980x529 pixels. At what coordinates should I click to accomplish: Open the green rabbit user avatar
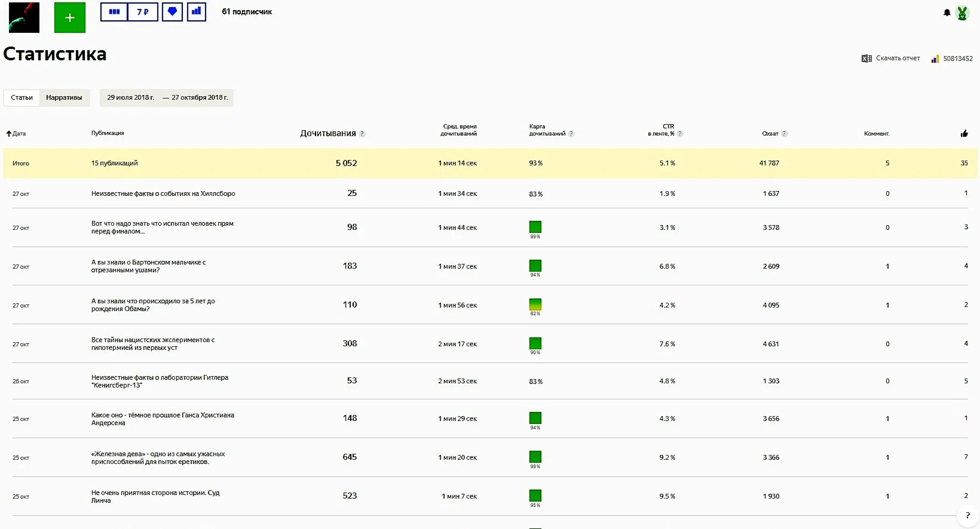(x=962, y=13)
